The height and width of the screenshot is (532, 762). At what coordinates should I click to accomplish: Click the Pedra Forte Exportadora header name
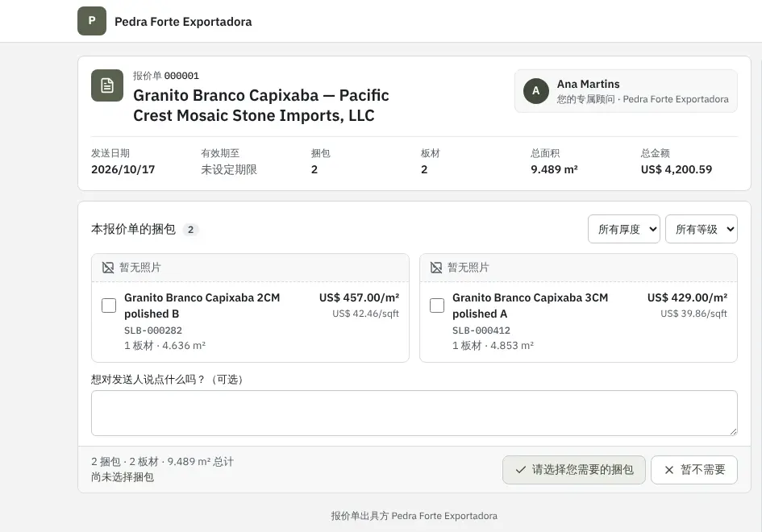[x=183, y=22]
